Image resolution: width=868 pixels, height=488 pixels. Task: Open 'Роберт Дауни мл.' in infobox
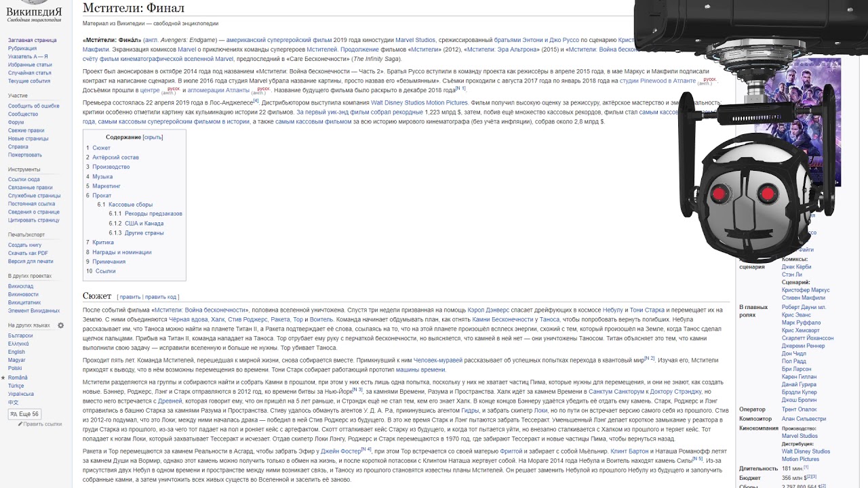[804, 307]
